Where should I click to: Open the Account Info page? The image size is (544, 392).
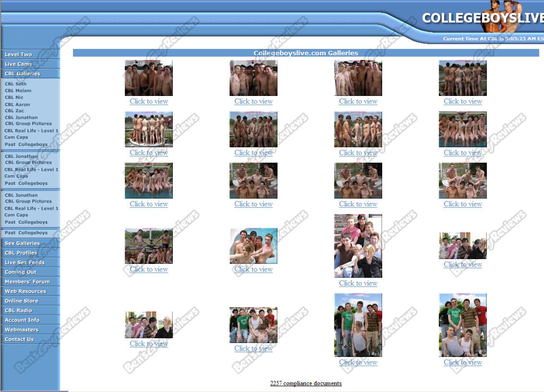[22, 320]
